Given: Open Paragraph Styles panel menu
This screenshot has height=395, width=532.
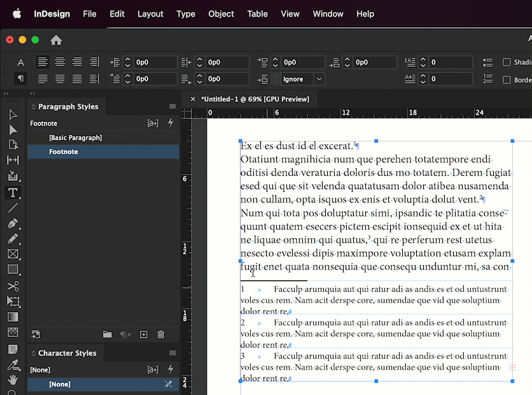Looking at the screenshot, I should coord(172,106).
